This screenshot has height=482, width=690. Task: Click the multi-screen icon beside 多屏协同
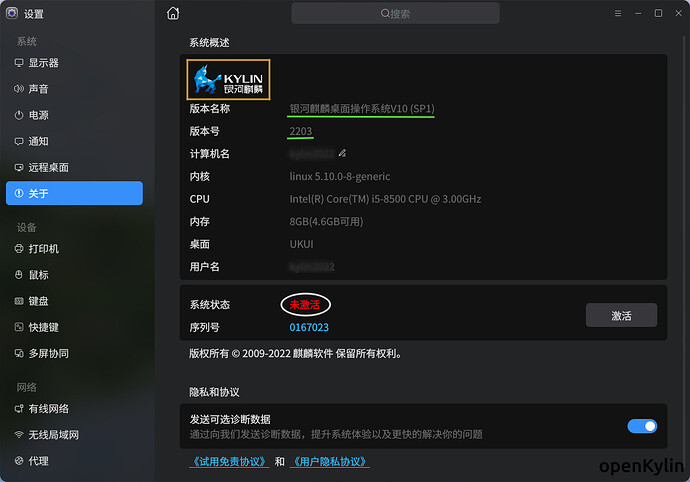[x=19, y=353]
